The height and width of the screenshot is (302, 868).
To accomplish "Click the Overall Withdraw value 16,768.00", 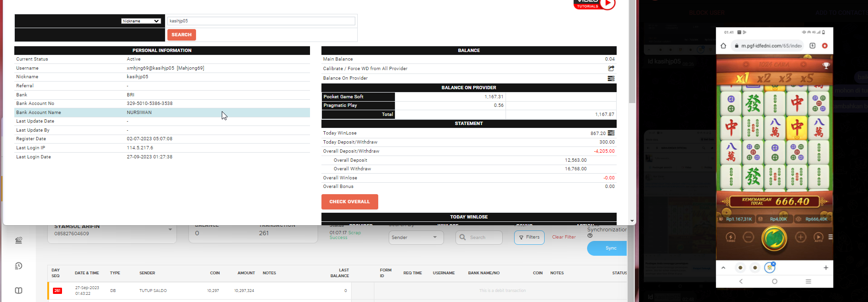I will [576, 169].
